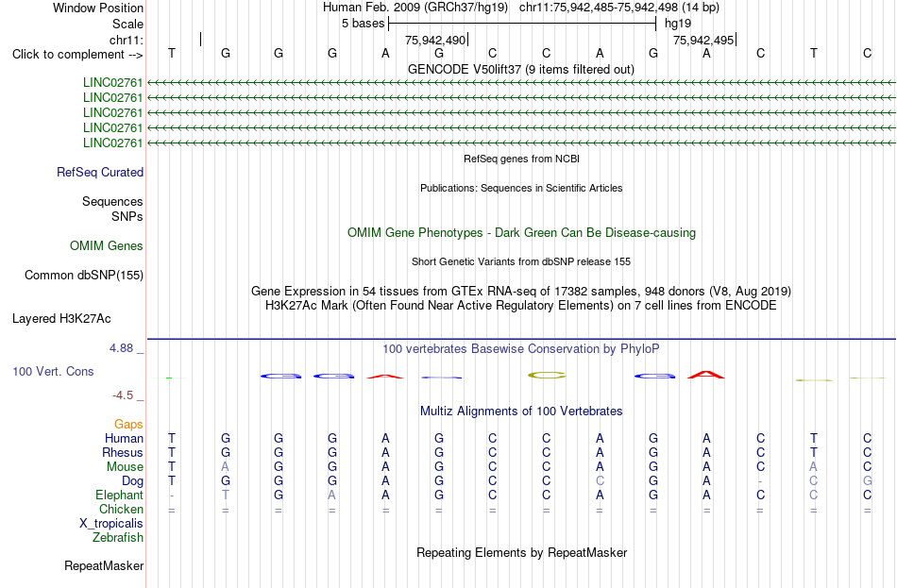Open the RepeatMasker track label
The image size is (897, 588).
coord(104,566)
